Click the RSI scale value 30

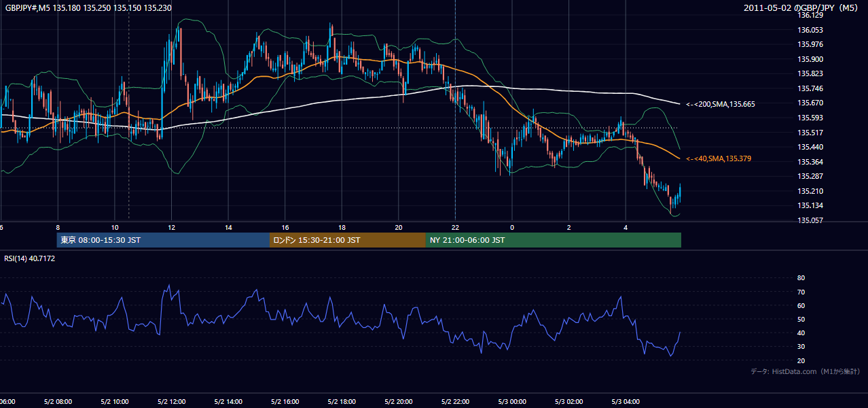[x=801, y=347]
